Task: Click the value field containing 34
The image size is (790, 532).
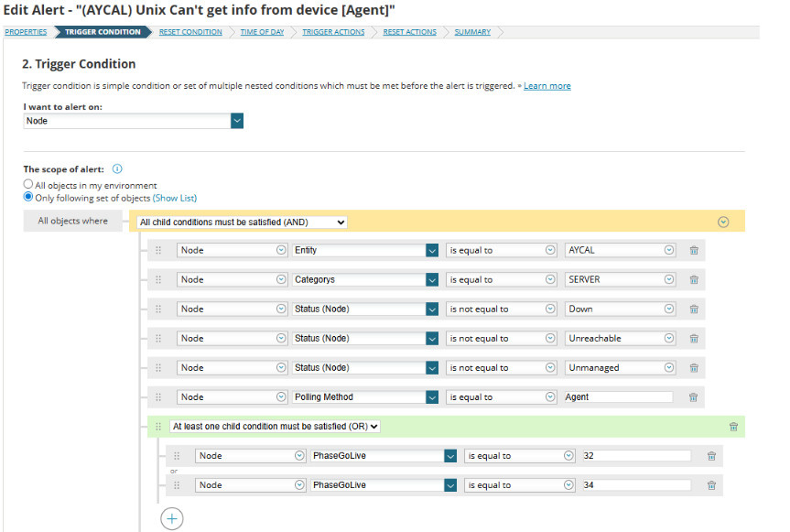Action: point(636,485)
